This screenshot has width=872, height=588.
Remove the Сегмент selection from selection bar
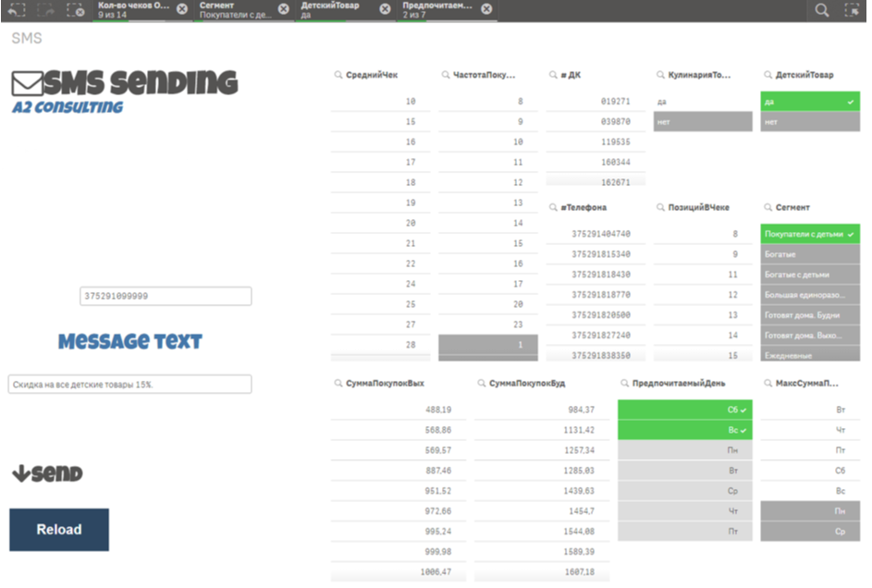click(284, 10)
